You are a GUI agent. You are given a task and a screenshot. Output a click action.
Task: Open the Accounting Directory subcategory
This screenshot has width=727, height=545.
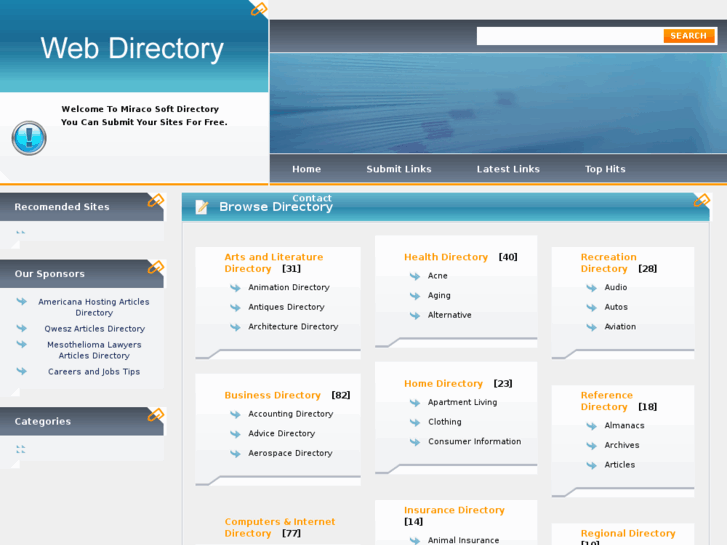pos(291,414)
